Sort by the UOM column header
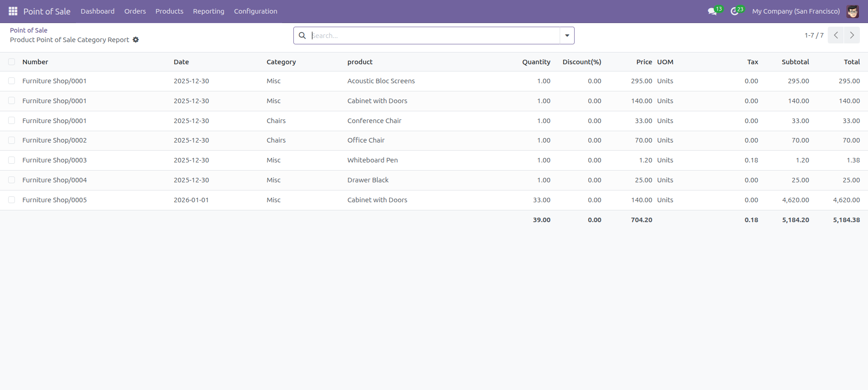Image resolution: width=868 pixels, height=390 pixels. [x=665, y=62]
